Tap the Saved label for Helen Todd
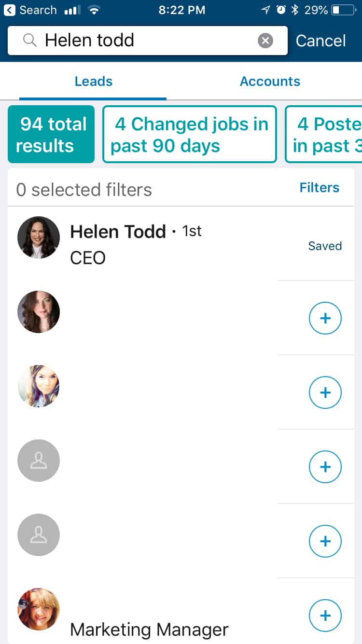Screen dimensions: 362x644 [x=325, y=246]
